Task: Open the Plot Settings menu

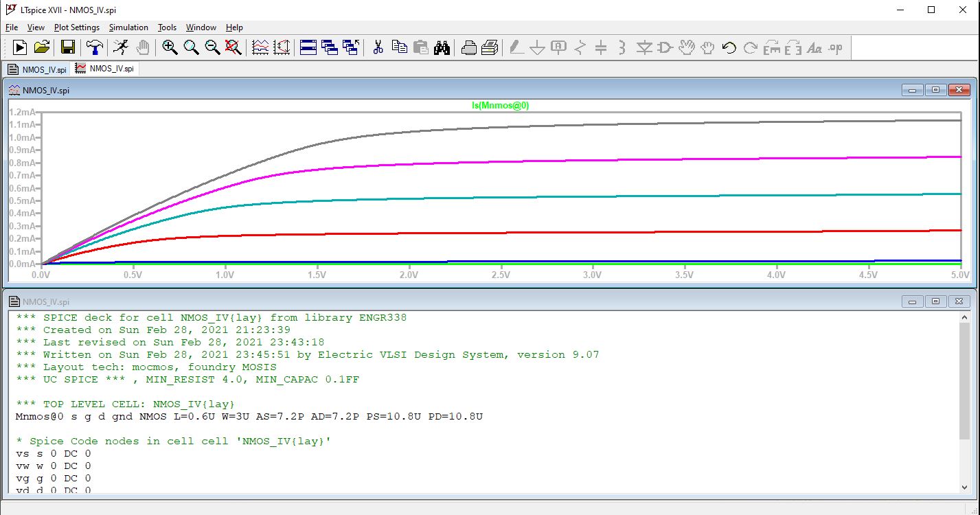Action: tap(77, 27)
